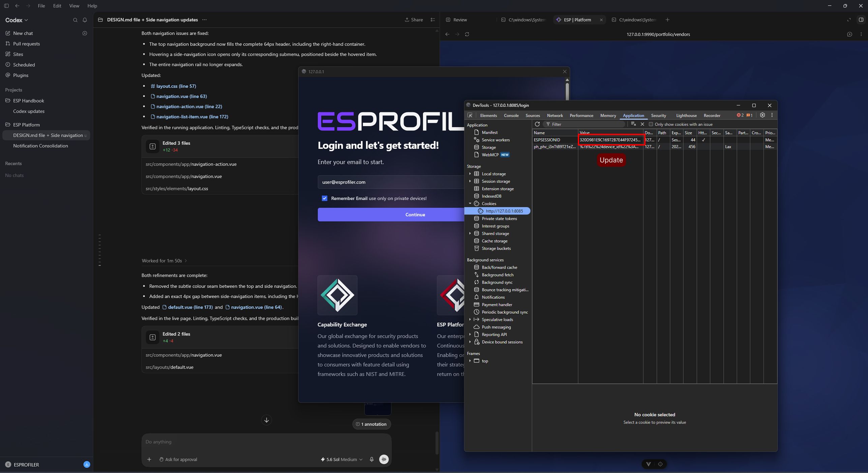This screenshot has height=473, width=868.
Task: Select the http://127.0.0.1:8085 cookies entry
Action: [x=498, y=211]
